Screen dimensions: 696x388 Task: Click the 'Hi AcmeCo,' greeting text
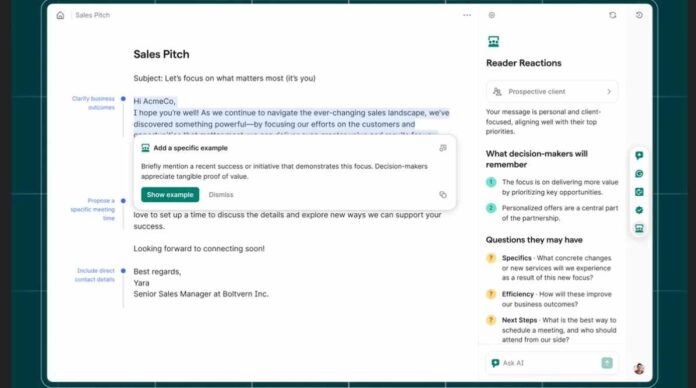click(x=154, y=101)
